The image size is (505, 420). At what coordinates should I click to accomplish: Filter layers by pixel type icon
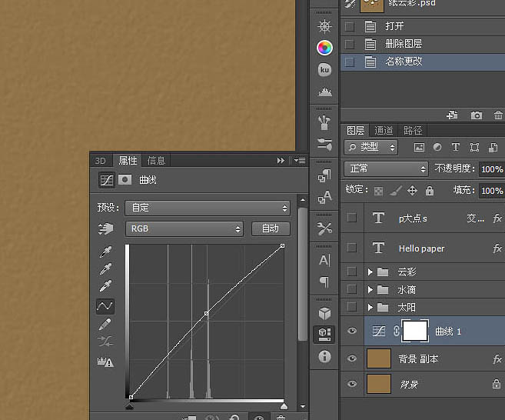click(x=419, y=147)
